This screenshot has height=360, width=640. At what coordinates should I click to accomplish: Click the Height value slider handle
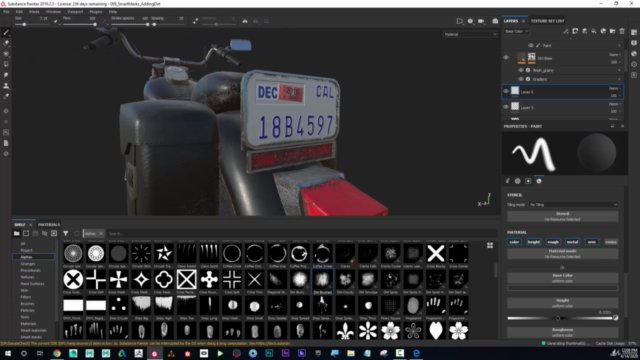coord(558,318)
